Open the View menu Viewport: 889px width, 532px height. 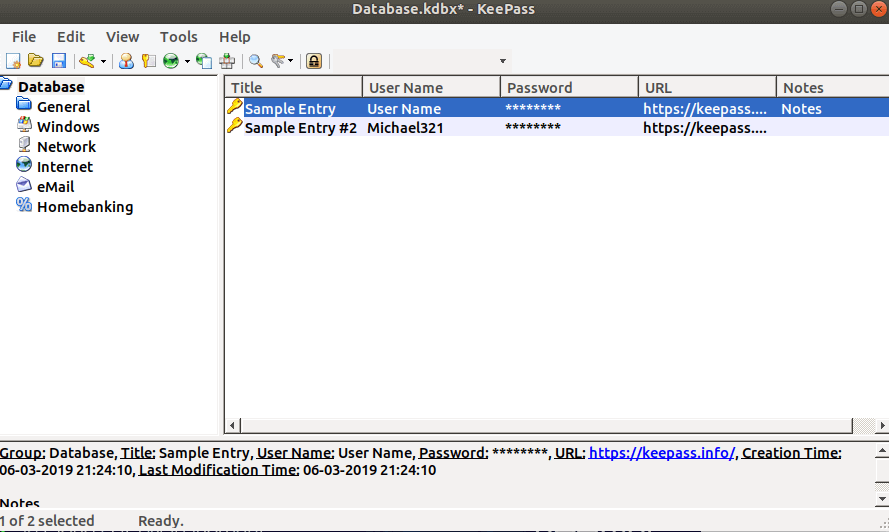pos(122,37)
